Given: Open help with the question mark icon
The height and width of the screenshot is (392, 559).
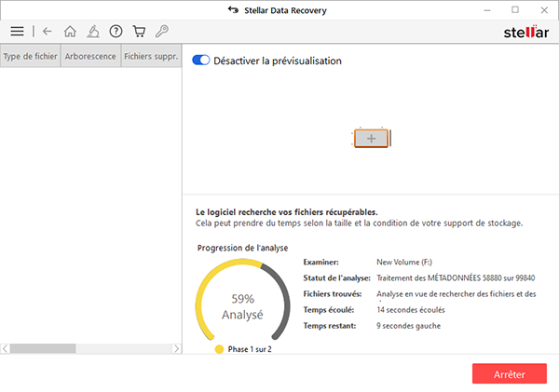Looking at the screenshot, I should (x=116, y=32).
